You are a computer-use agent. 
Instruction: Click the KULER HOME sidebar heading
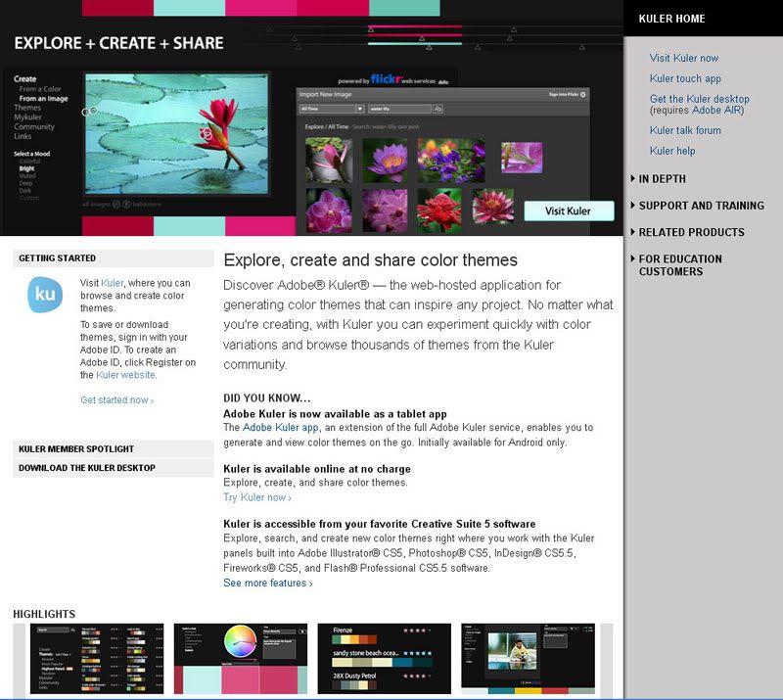coord(671,19)
